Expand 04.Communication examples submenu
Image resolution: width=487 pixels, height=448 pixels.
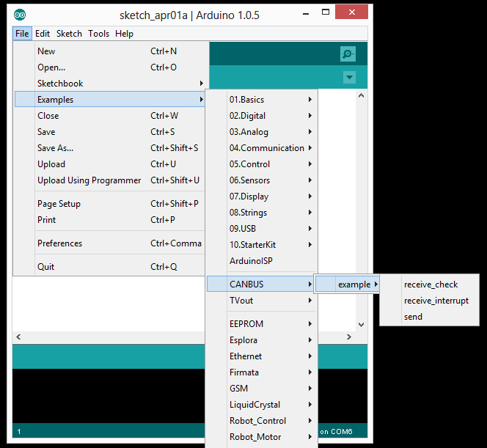tap(262, 148)
